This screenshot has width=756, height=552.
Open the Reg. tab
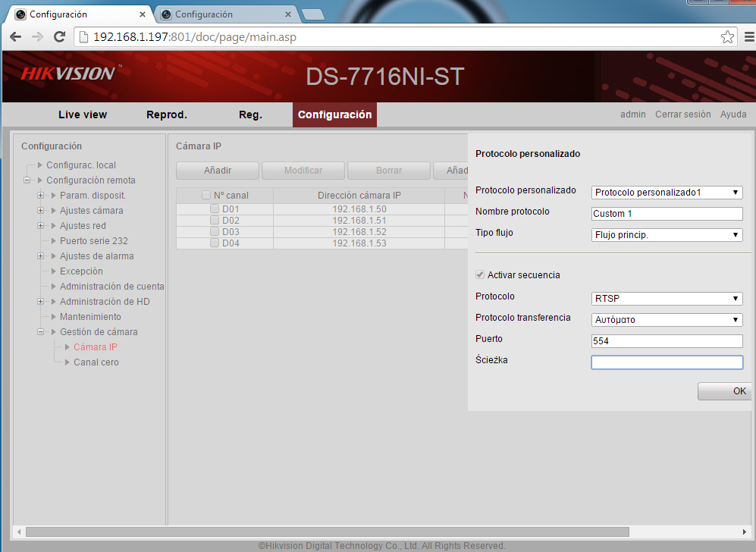pos(251,114)
